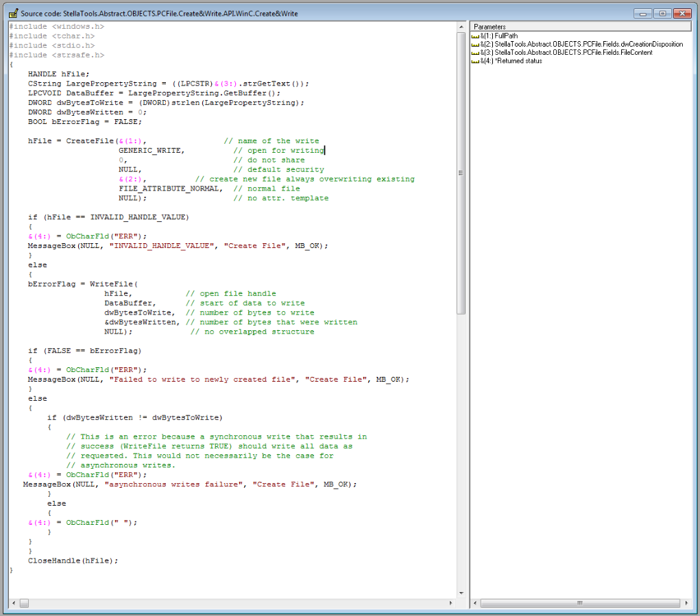Select parameter &(3:) FileContent
The image size is (700, 616).
[x=566, y=52]
